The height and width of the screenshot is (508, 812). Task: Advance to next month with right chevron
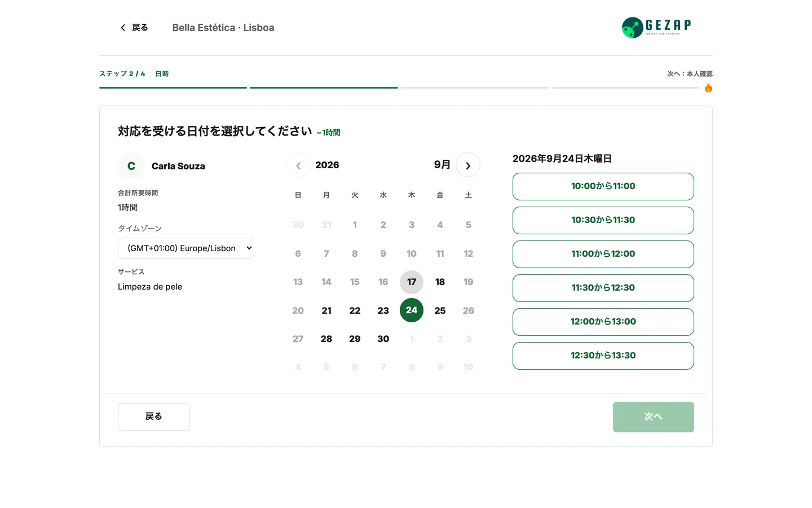468,165
